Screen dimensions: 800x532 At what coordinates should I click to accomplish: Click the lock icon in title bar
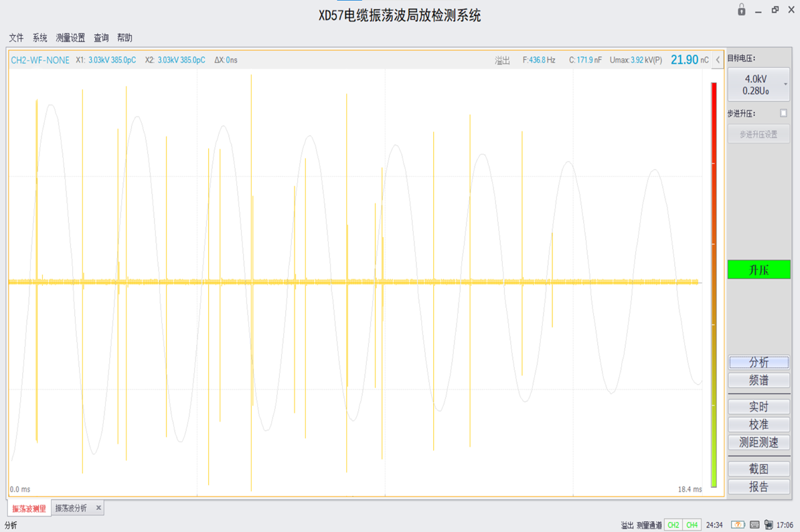point(741,10)
